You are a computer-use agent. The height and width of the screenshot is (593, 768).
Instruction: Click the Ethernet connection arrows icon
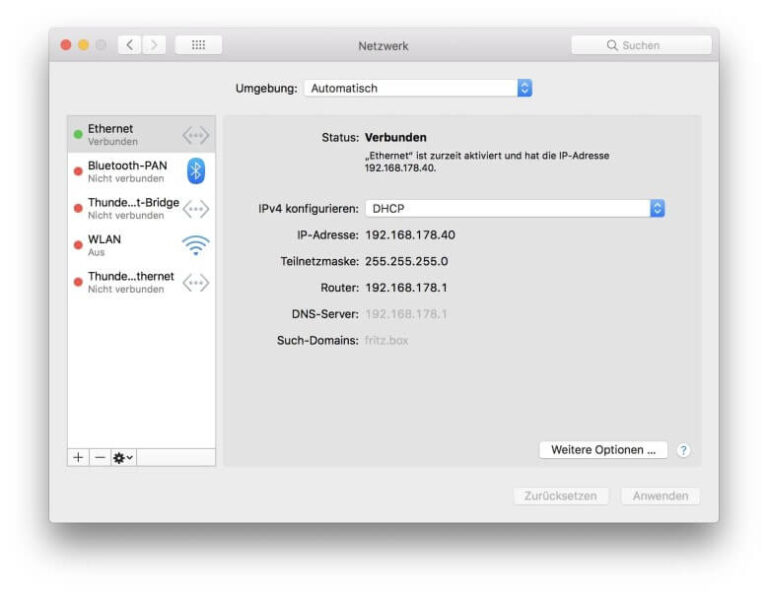[195, 135]
